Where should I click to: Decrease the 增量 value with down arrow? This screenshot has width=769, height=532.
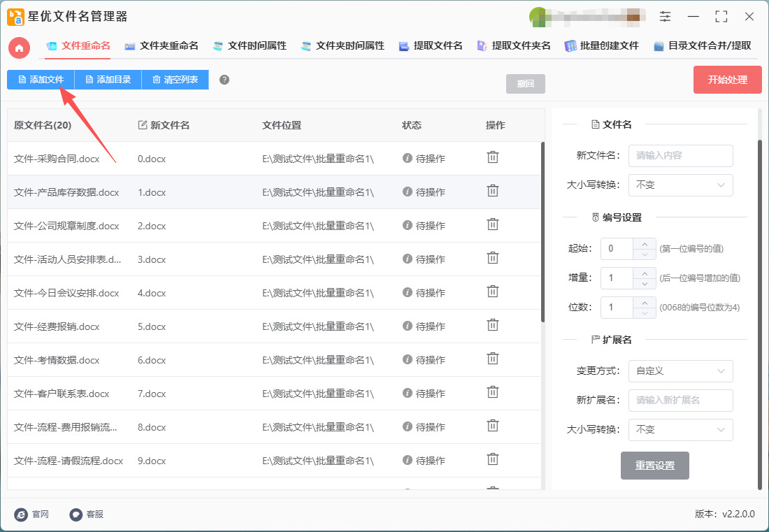(644, 283)
